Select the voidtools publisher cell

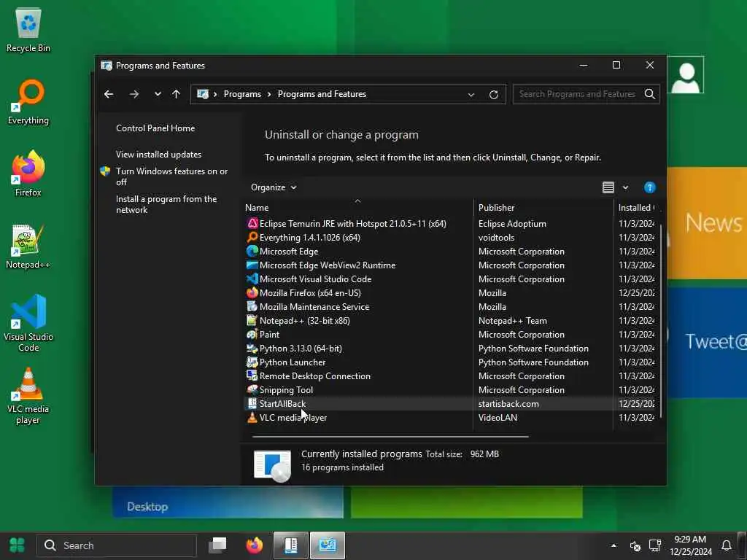[x=496, y=237]
